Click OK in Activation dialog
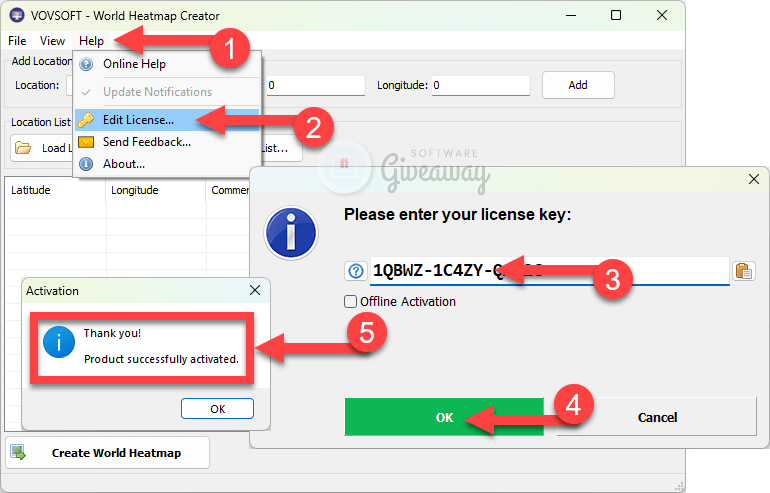Image resolution: width=770 pixels, height=493 pixels. 217,408
